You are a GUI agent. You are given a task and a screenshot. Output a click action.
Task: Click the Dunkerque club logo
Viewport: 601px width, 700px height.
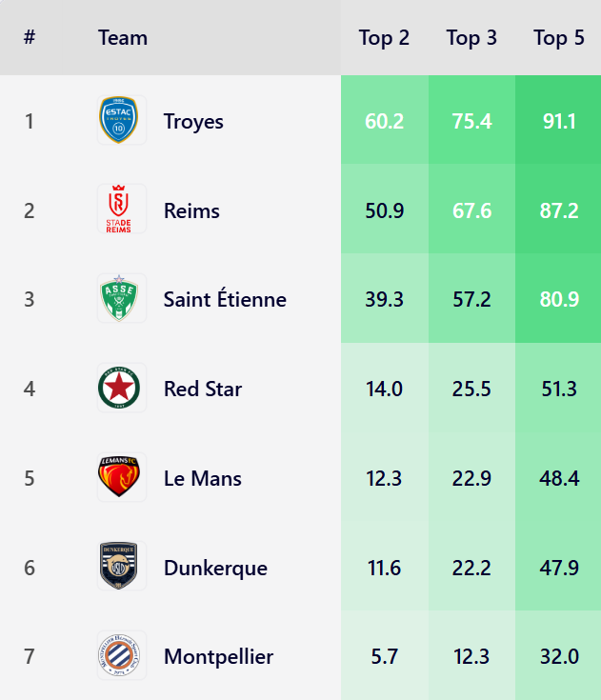coord(122,567)
